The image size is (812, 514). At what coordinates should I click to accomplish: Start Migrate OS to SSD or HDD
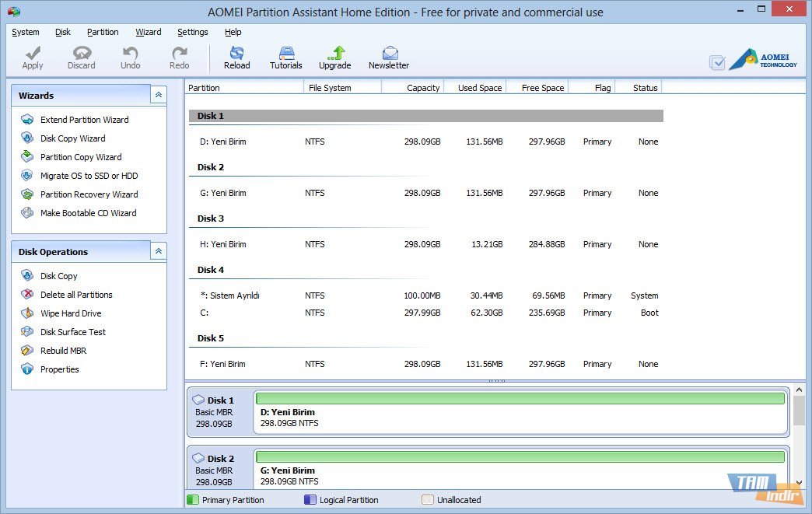pyautogui.click(x=89, y=176)
